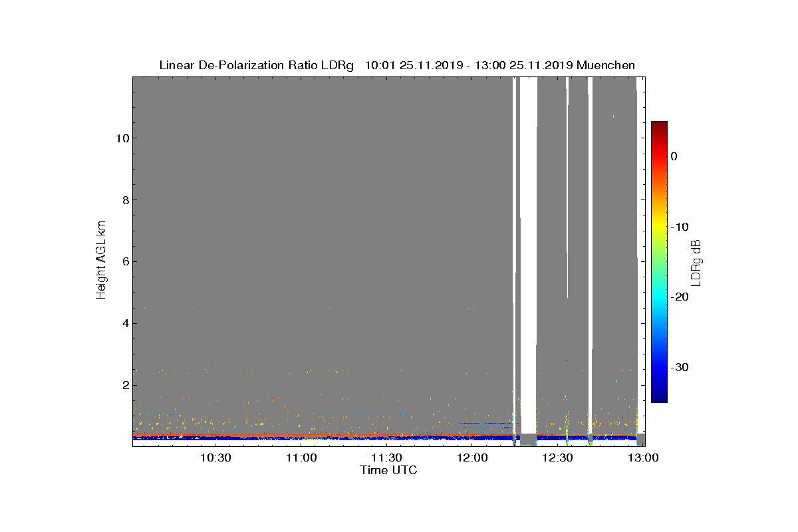Screen dimensions: 798x532
Task: Click the colorbar value '0'
Action: [674, 156]
